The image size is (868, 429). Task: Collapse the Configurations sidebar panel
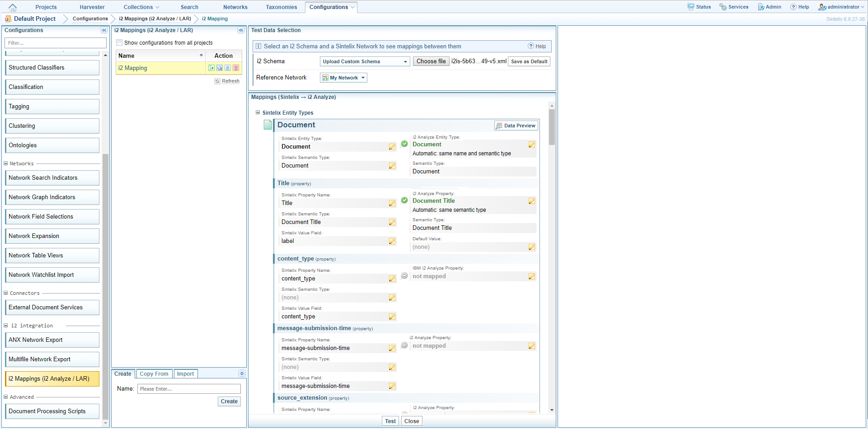click(x=104, y=30)
